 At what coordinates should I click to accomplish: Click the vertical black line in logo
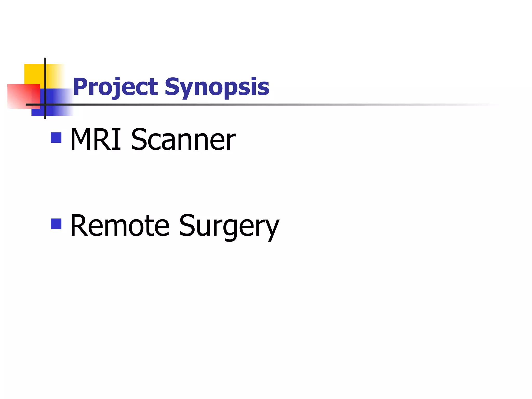(x=45, y=88)
